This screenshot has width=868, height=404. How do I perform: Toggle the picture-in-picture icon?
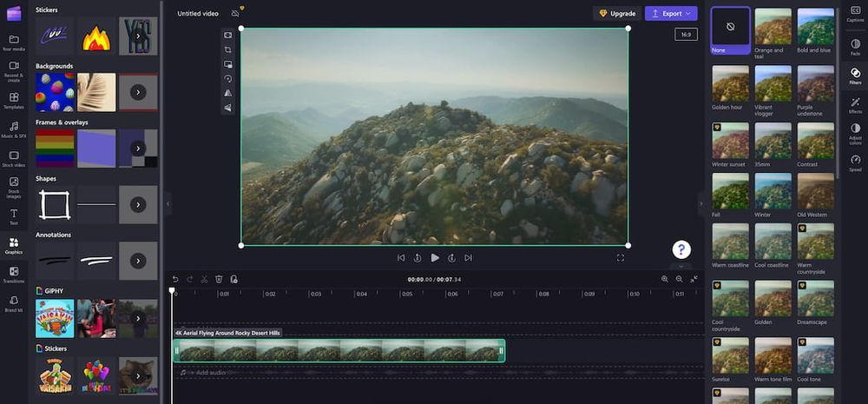(228, 64)
